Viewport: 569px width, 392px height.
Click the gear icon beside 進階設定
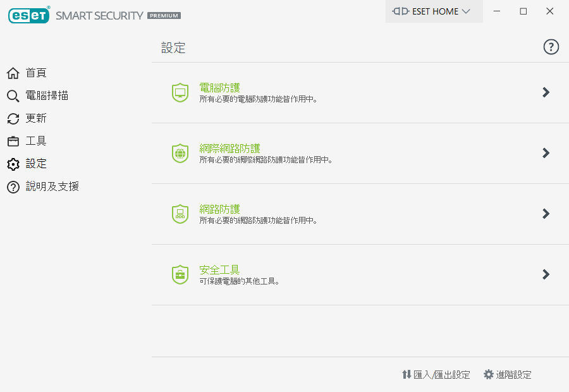pyautogui.click(x=489, y=374)
